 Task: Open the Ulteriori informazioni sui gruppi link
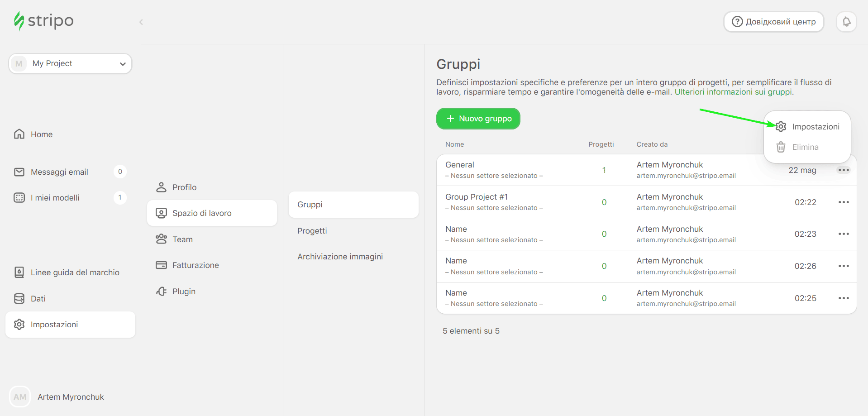point(733,92)
